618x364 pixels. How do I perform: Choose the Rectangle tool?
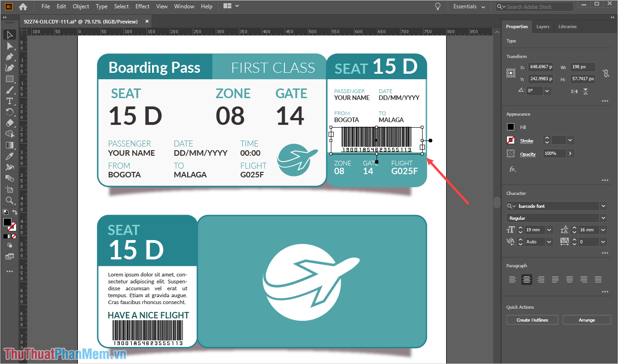tap(10, 79)
